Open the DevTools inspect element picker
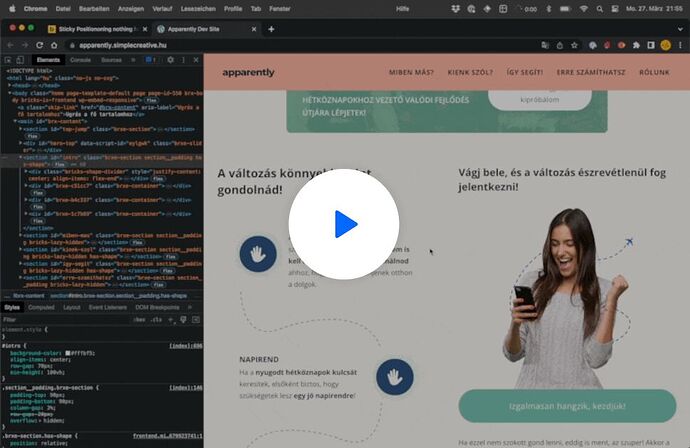Screen dimensions: 690x448 tap(8, 60)
